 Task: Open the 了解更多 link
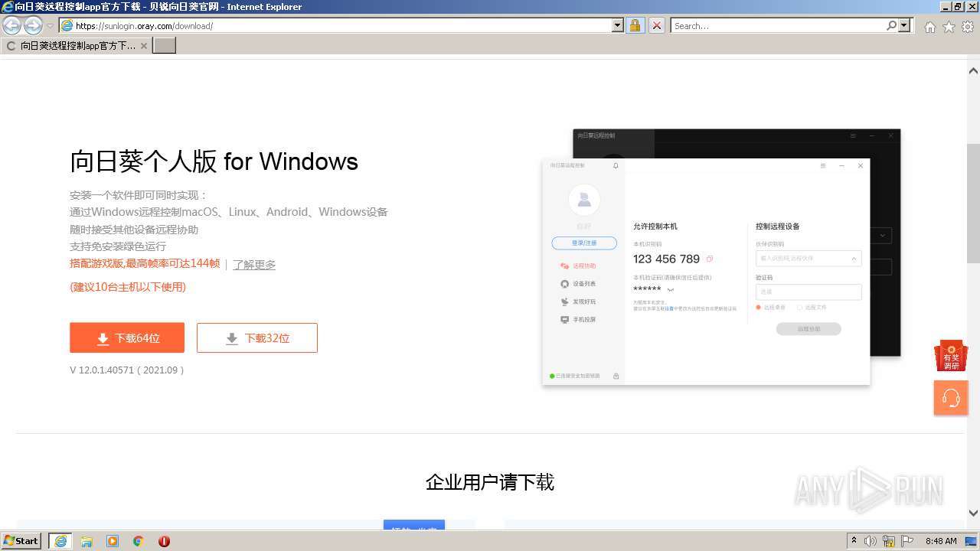pos(254,265)
